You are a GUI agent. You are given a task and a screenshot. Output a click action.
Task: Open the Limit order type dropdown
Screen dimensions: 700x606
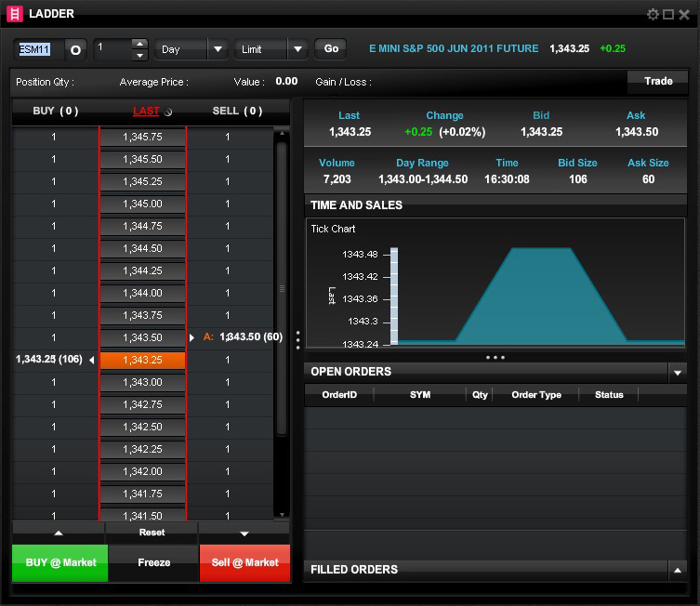tap(297, 49)
